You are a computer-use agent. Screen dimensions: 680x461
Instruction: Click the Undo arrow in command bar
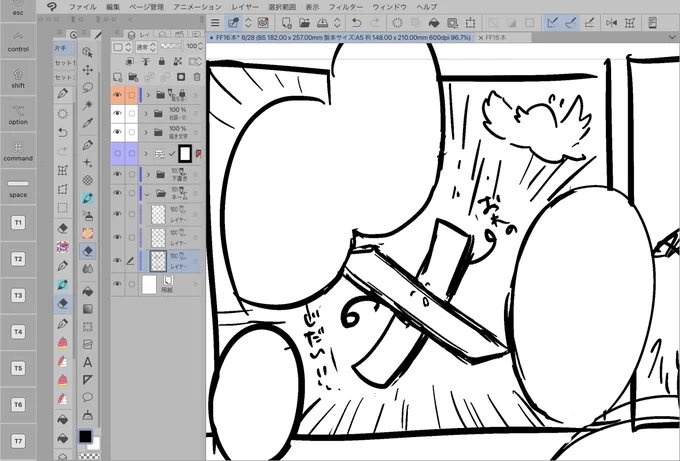(356, 23)
